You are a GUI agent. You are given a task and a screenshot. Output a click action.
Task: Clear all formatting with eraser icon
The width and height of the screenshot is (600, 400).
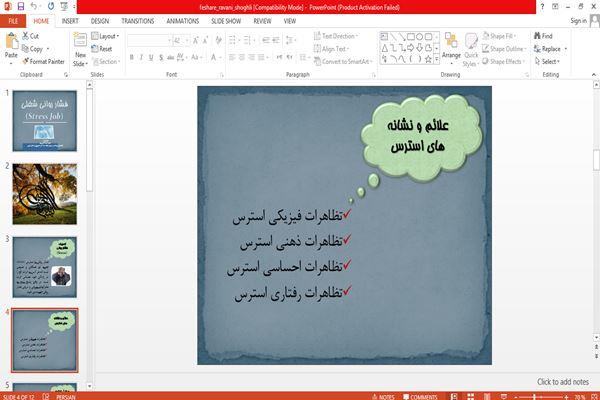[218, 40]
